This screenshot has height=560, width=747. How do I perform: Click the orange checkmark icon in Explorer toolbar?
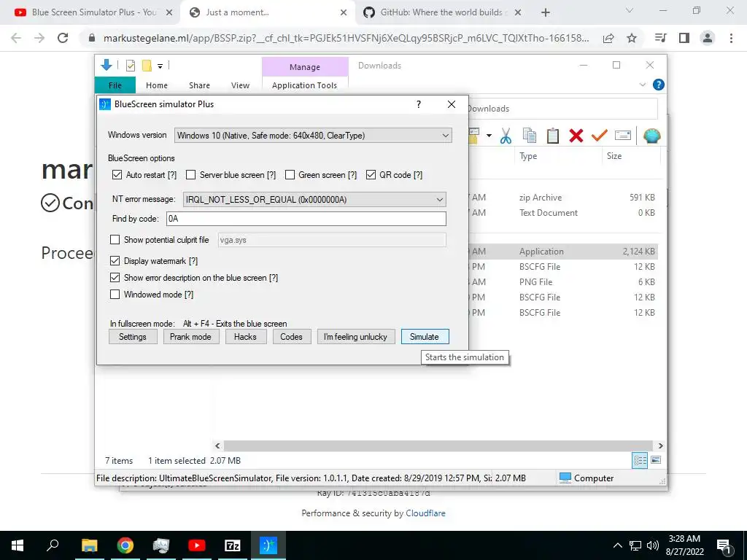(600, 136)
